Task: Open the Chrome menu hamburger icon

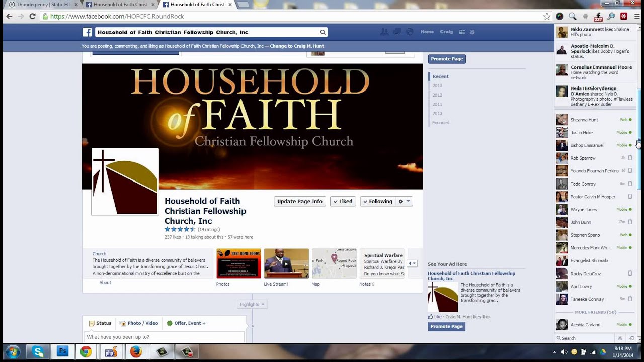Action: coord(637,16)
